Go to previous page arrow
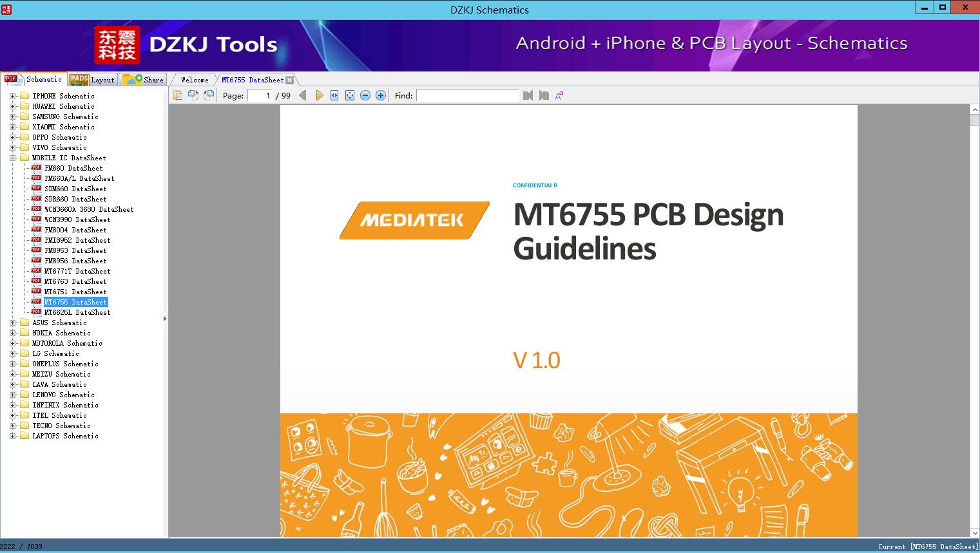 (x=303, y=95)
